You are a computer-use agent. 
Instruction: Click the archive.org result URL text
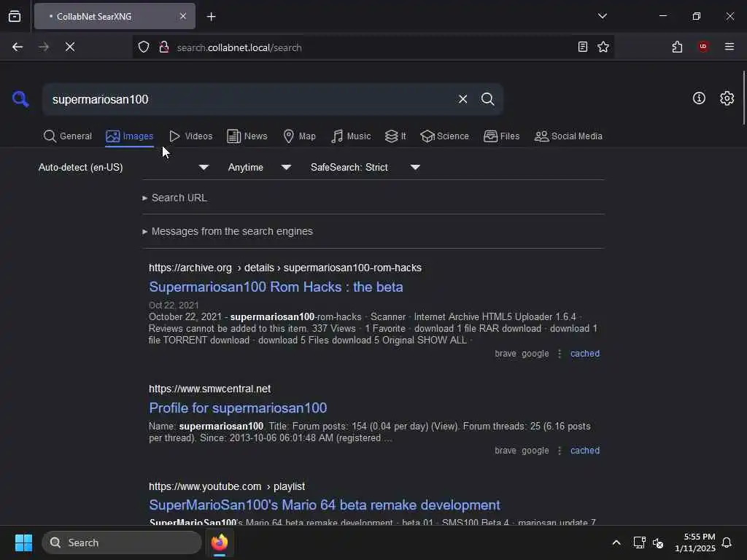(285, 268)
